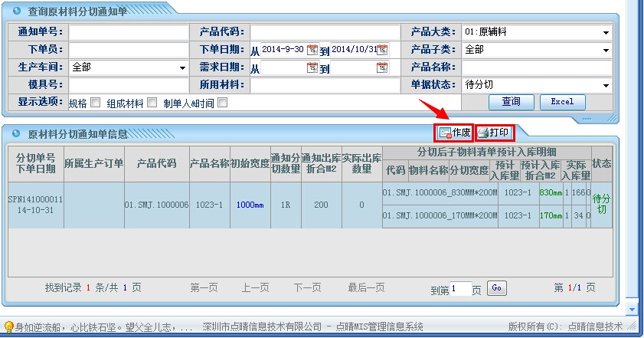The width and height of the screenshot is (644, 338).
Task: Open calendar for 下单日期 end date
Action: tap(381, 50)
